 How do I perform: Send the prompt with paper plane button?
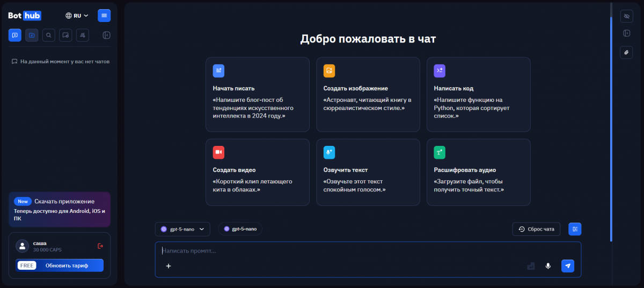pyautogui.click(x=568, y=265)
